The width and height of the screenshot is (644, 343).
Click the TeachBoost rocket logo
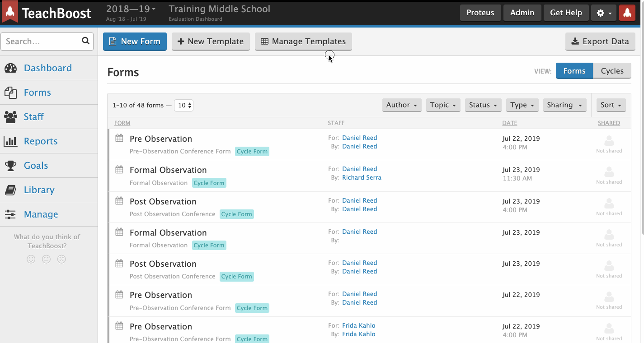(x=10, y=12)
